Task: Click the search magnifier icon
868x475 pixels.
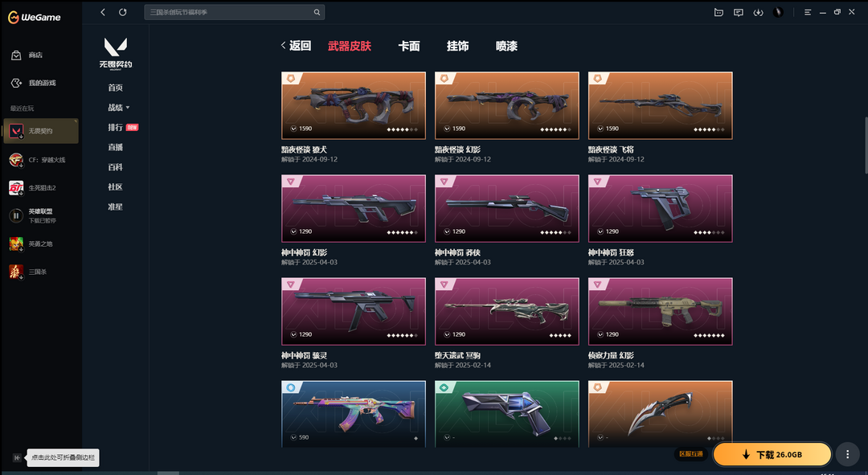Action: coord(317,12)
